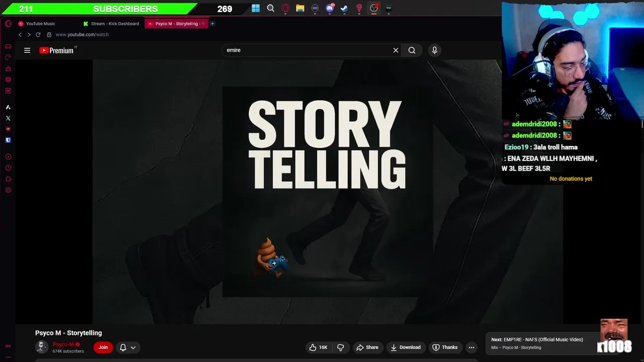Expand notification options chevron
Image resolution: width=644 pixels, height=362 pixels.
click(133, 347)
